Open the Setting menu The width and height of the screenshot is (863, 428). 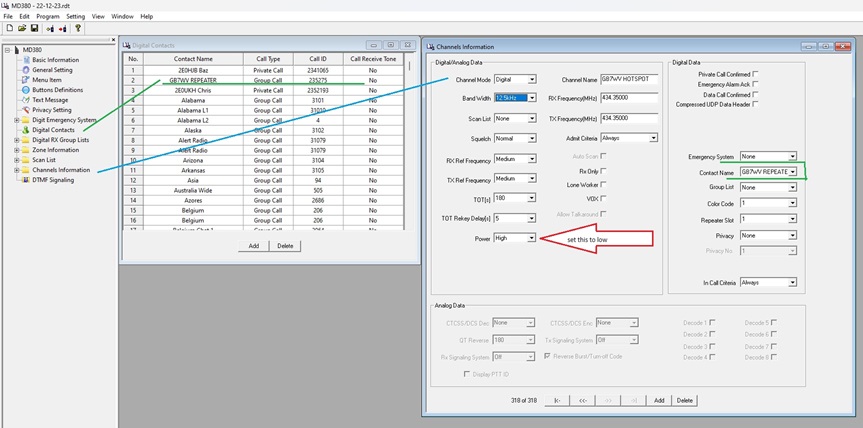click(75, 17)
